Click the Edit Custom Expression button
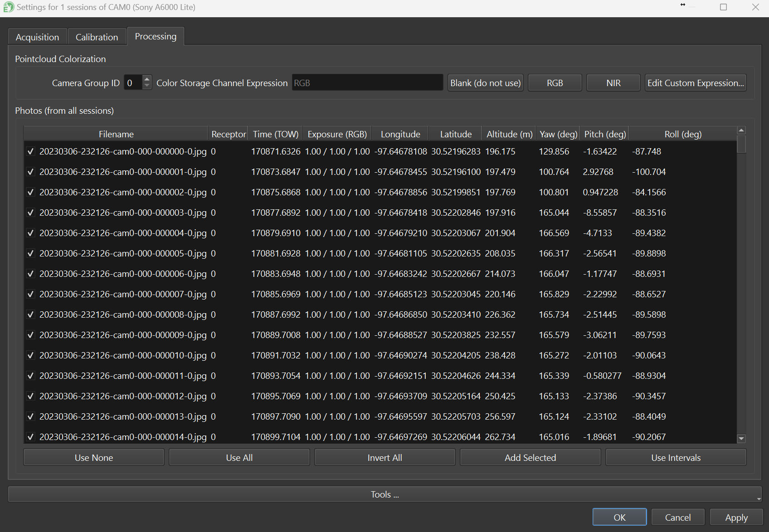Viewport: 769px width, 532px height. tap(695, 83)
